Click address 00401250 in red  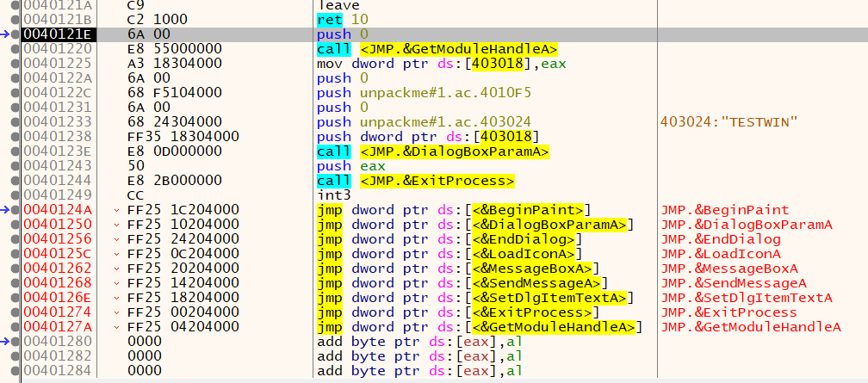(59, 224)
